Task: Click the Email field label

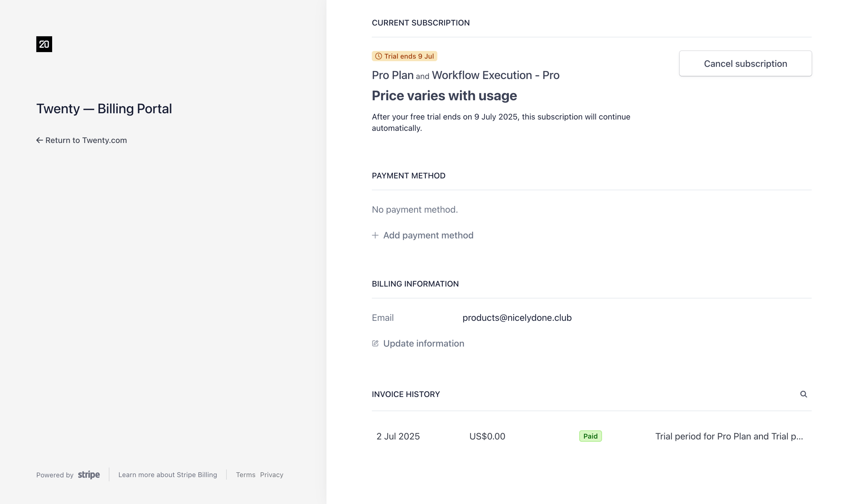Action: pos(382,318)
